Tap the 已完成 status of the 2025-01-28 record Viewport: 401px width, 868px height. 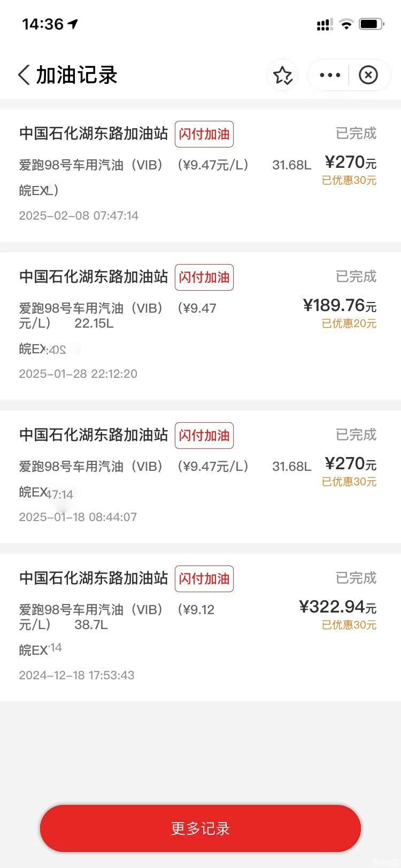coord(356,276)
